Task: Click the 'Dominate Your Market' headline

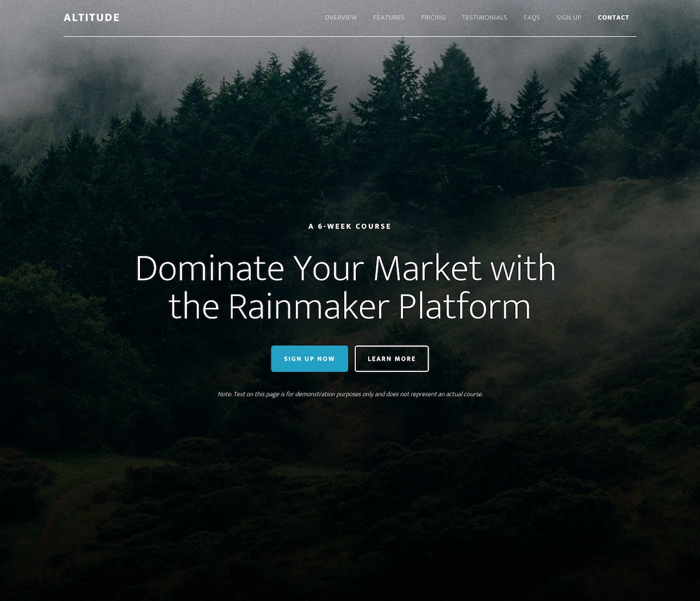Action: (x=345, y=287)
